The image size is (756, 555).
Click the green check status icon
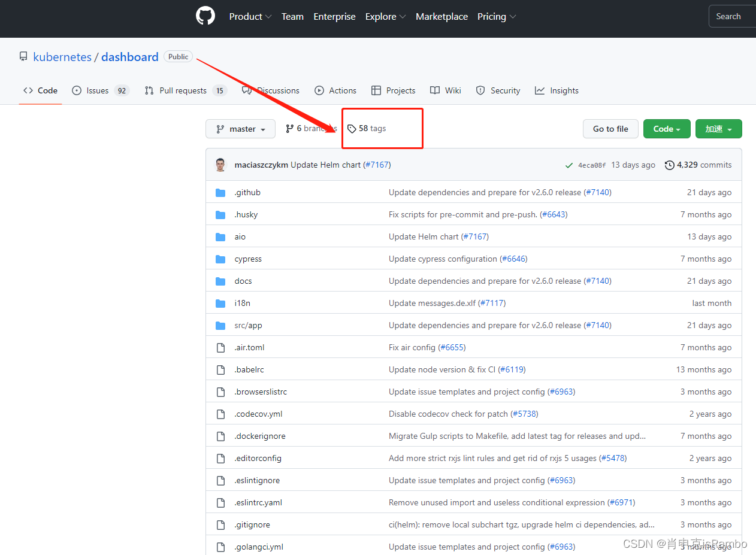pos(569,165)
